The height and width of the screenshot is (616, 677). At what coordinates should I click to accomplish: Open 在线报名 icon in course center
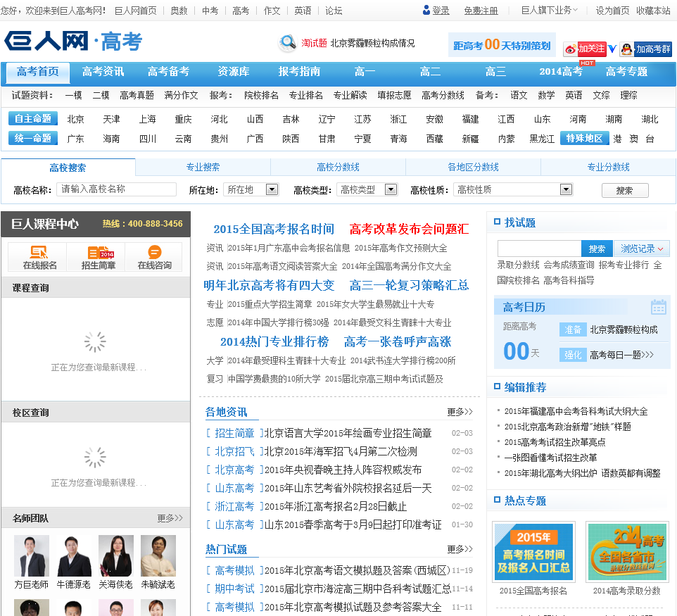click(39, 258)
